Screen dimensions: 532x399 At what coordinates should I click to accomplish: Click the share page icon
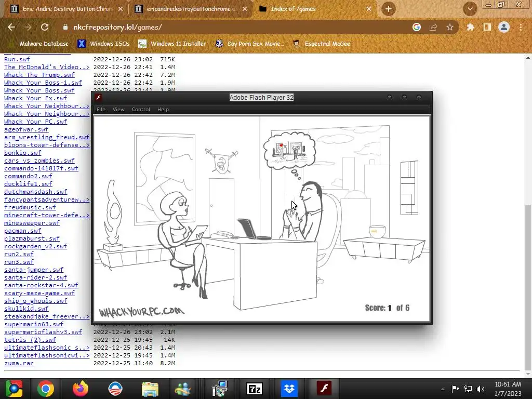tap(433, 27)
